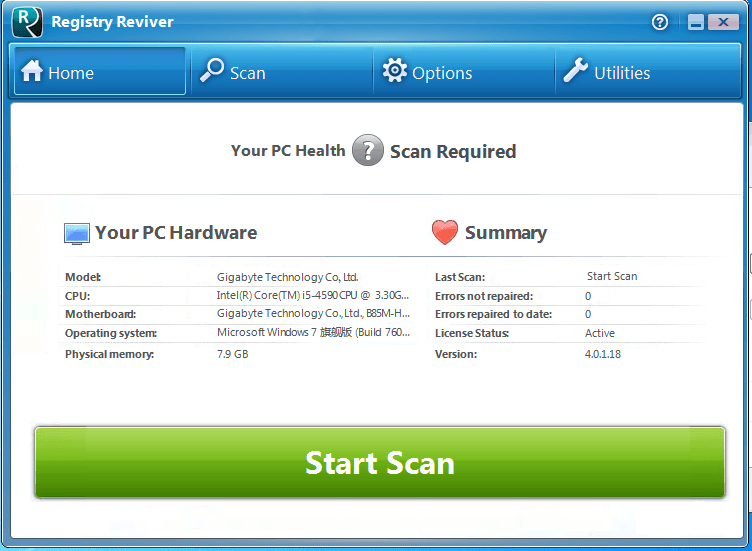Open help with the title bar question mark
Screen dimensions: 752x551
tap(659, 22)
